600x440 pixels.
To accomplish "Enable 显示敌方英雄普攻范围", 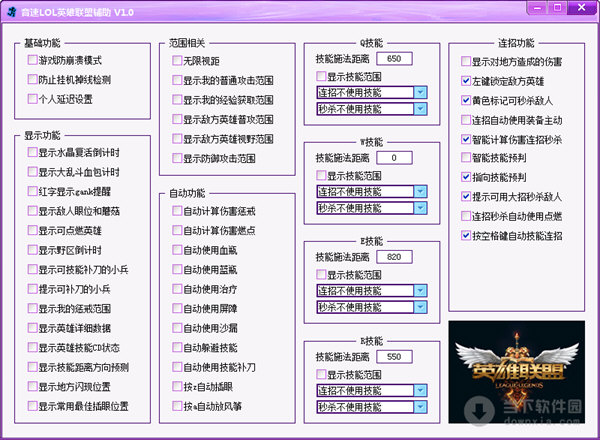I will 177,119.
